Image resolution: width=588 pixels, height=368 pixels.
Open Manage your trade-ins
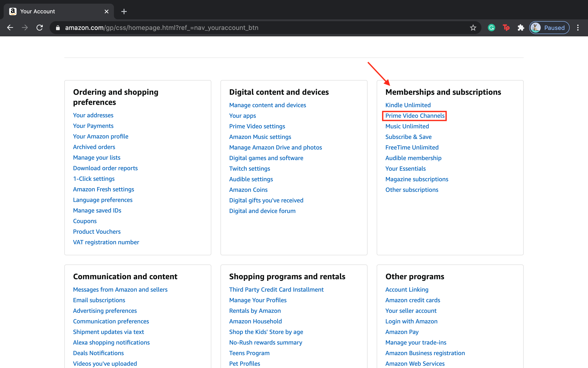[x=416, y=342]
